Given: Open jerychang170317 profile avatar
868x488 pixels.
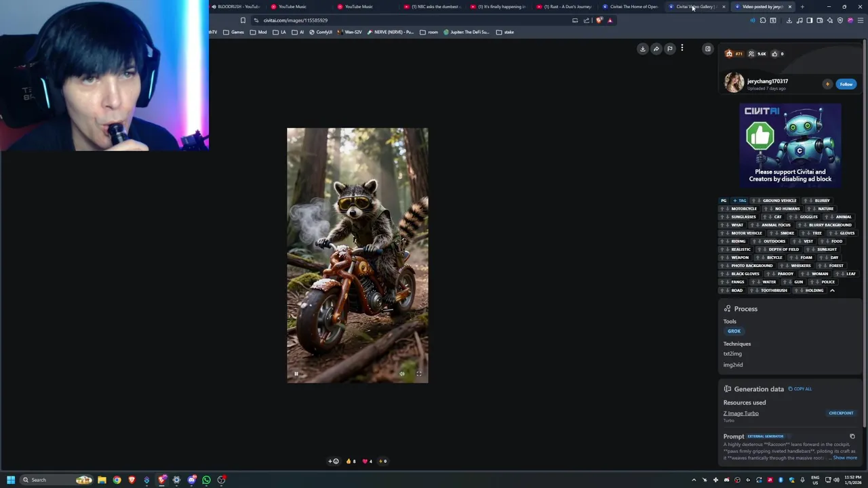Looking at the screenshot, I should tap(734, 83).
